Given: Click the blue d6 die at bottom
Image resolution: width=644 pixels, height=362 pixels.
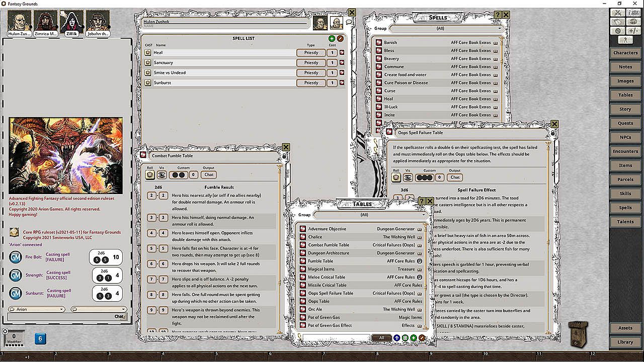Looking at the screenshot, I should (41, 339).
